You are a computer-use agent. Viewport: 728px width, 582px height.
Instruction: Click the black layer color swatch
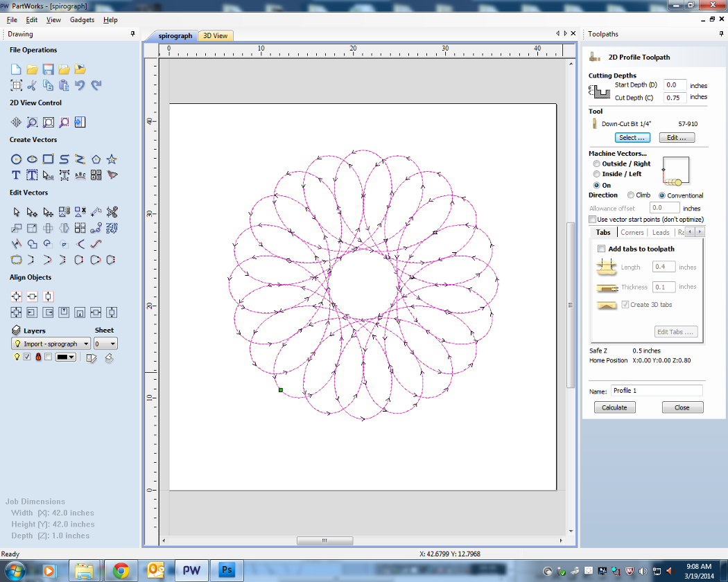coord(62,357)
